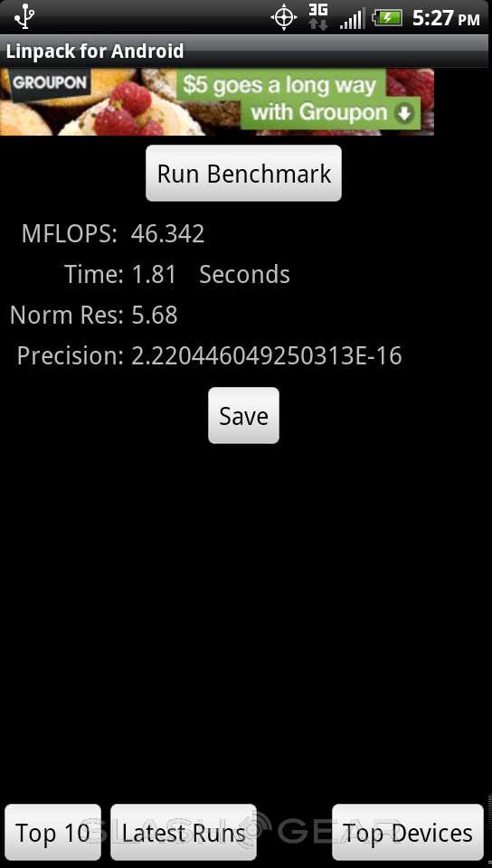Viewport: 492px width, 868px height.
Task: Tap the GPS crosshair status icon
Action: pyautogui.click(x=284, y=18)
